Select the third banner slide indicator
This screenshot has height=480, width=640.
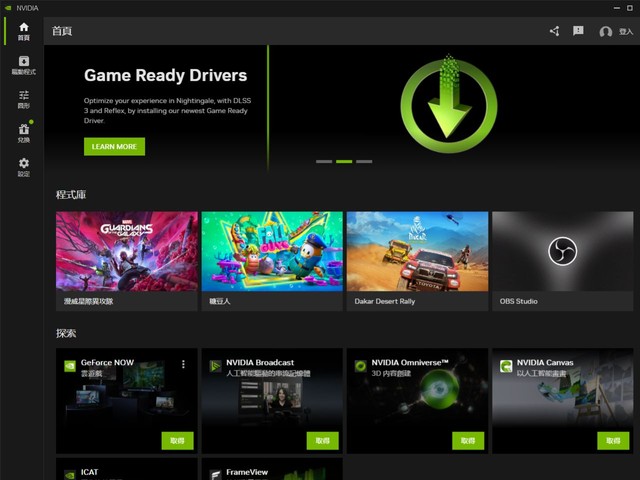pyautogui.click(x=364, y=162)
